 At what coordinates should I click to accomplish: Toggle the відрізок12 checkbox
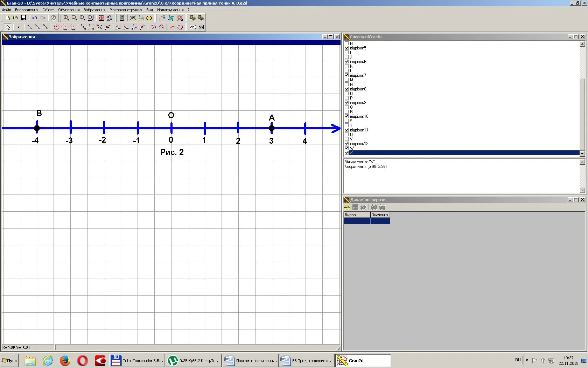[x=347, y=144]
